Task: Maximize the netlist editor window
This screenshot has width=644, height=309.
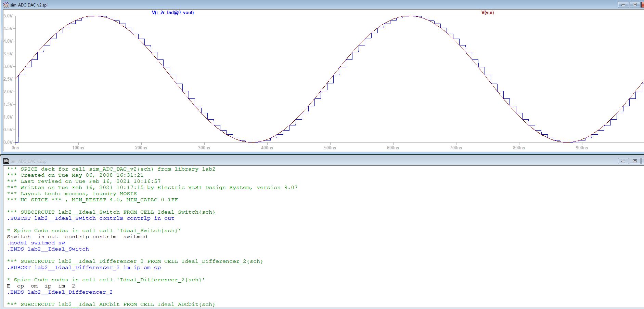Action: point(635,161)
